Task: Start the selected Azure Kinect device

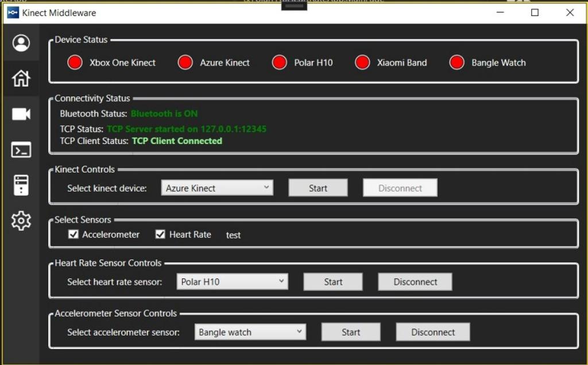Action: [x=318, y=187]
